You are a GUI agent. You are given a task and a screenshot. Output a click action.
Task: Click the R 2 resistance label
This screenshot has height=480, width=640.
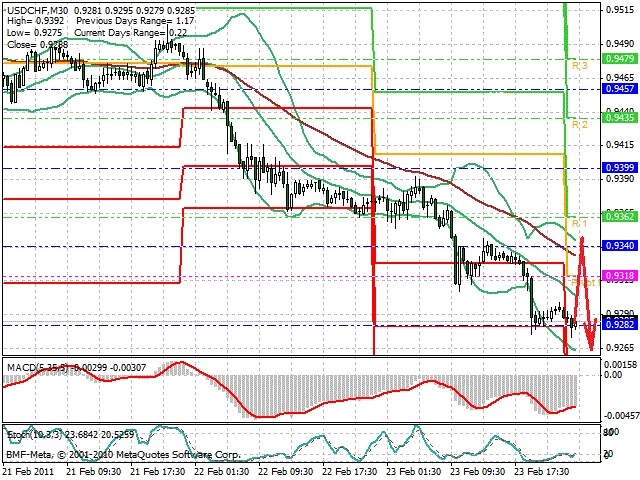(x=580, y=124)
